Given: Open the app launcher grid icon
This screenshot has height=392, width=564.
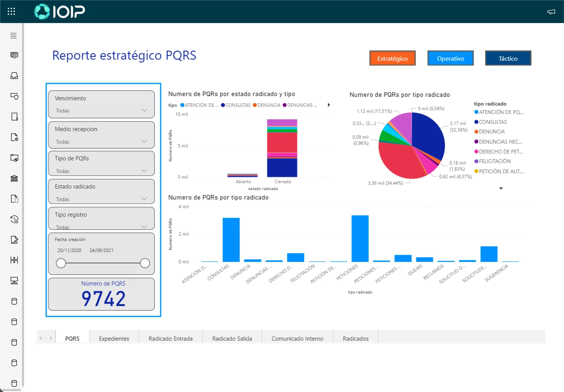Looking at the screenshot, I should [11, 11].
